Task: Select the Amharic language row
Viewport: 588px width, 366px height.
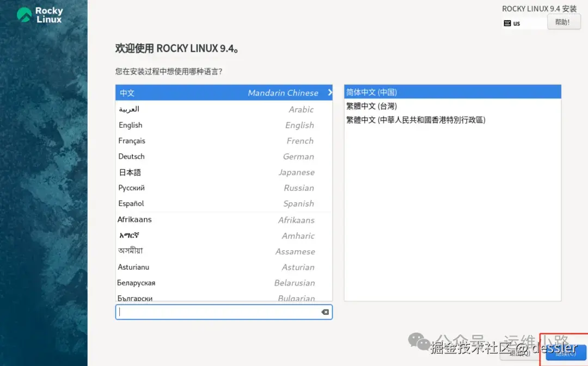Action: click(224, 235)
